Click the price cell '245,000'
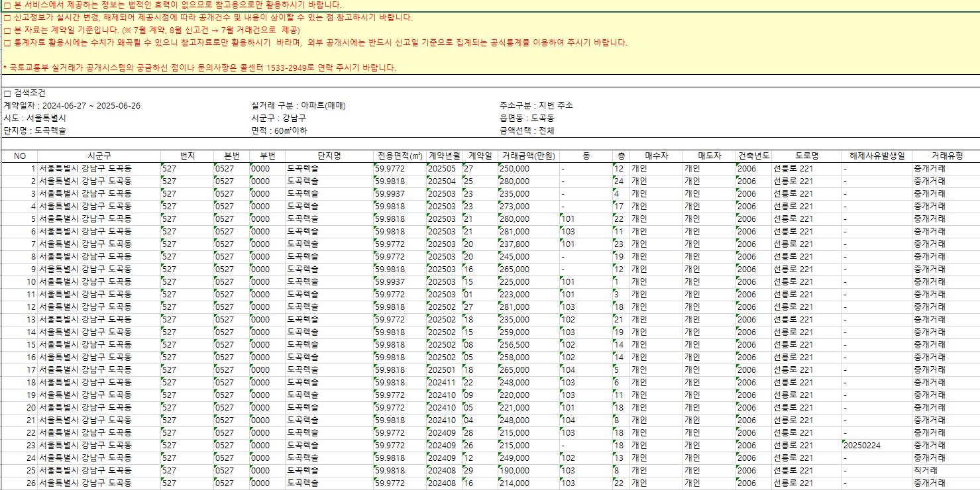The image size is (980, 490). pyautogui.click(x=528, y=257)
